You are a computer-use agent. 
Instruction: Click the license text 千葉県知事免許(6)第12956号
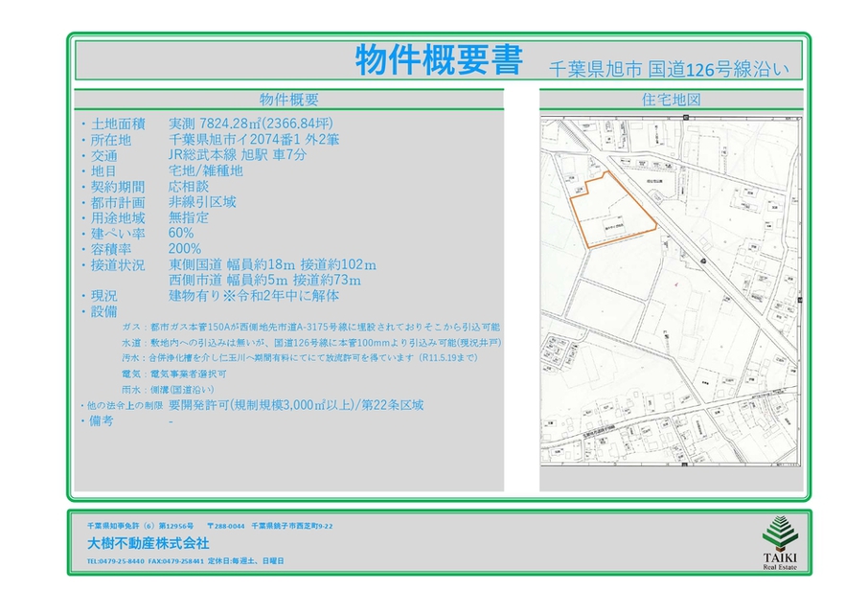click(x=140, y=526)
